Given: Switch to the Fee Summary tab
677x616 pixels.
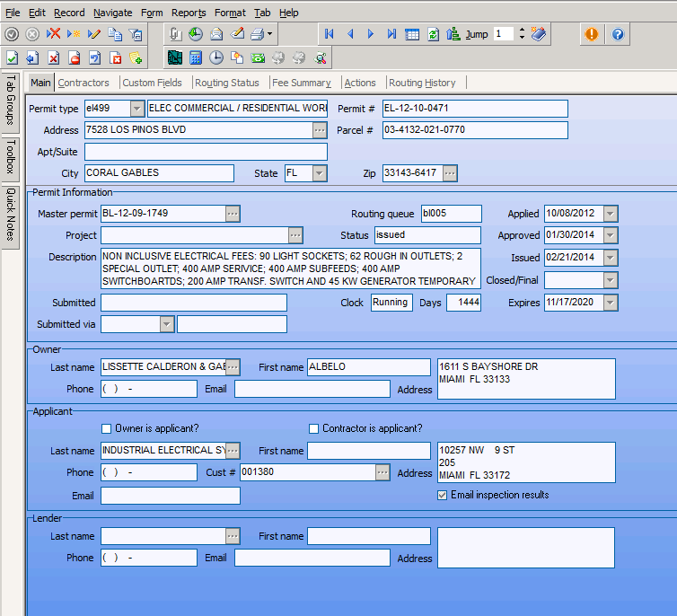Looking at the screenshot, I should pos(301,83).
